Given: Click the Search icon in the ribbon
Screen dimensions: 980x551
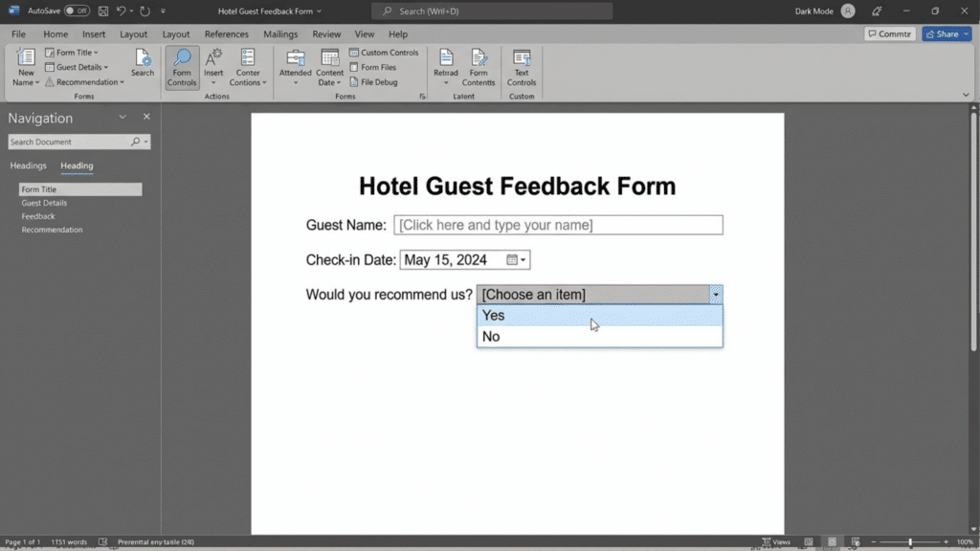Looking at the screenshot, I should click(142, 62).
